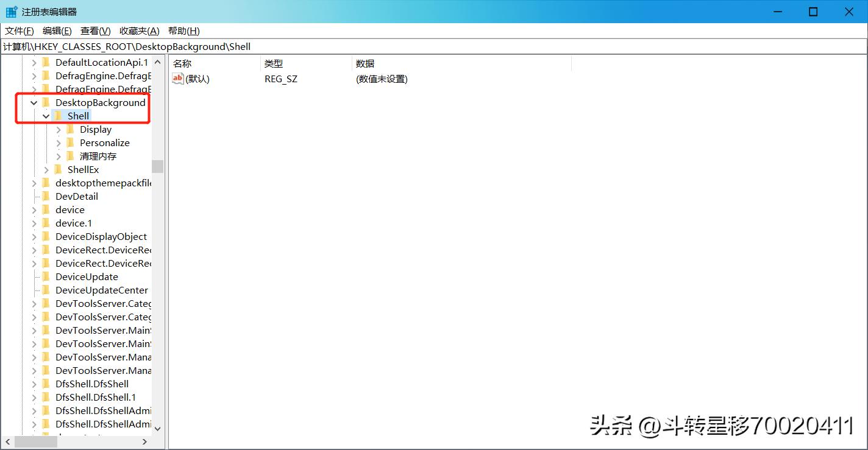Open the 收藏夹 menu
This screenshot has width=868, height=450.
[x=138, y=30]
